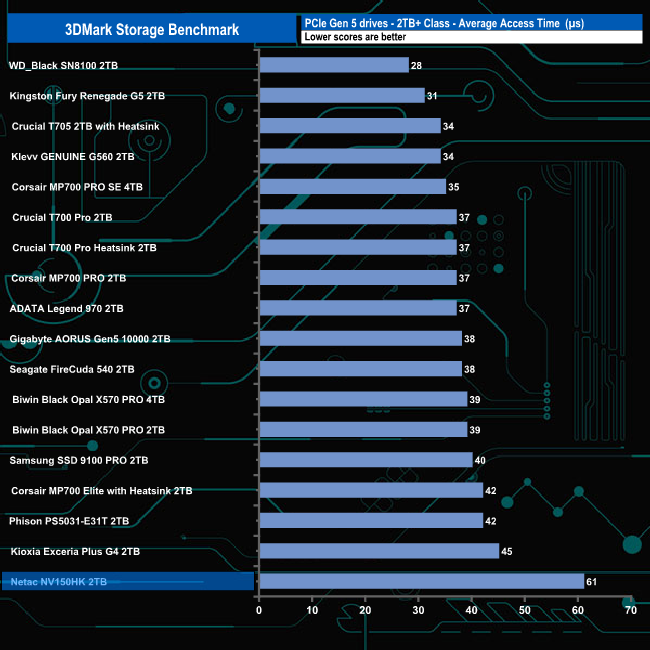This screenshot has height=650, width=650.
Task: Click the x-axis tick label '60'
Action: (578, 610)
